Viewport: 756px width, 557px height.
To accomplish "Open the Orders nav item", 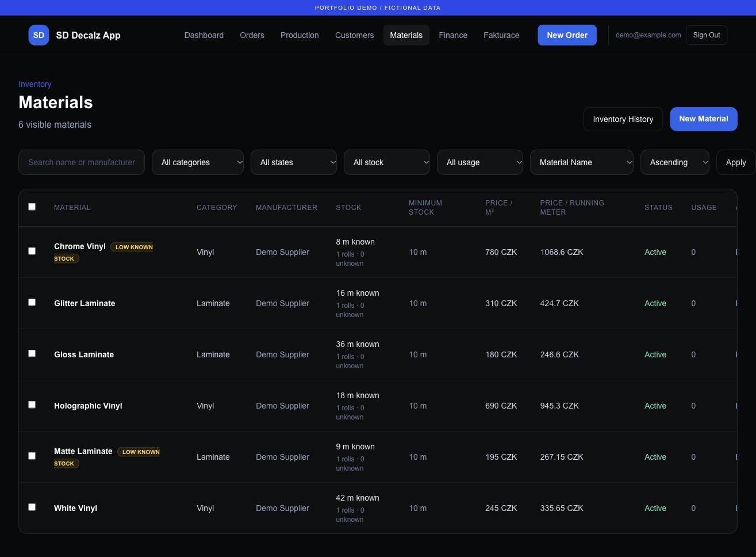I will 252,35.
